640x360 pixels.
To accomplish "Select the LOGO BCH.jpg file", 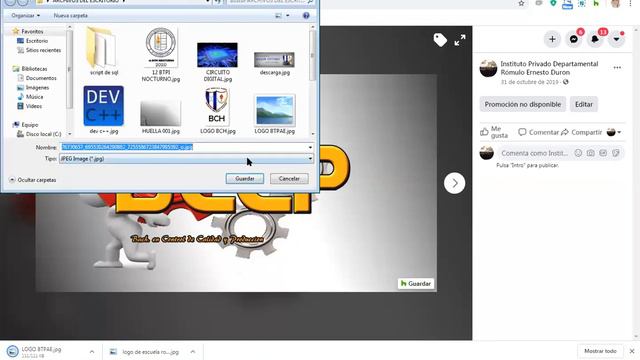I will (217, 111).
